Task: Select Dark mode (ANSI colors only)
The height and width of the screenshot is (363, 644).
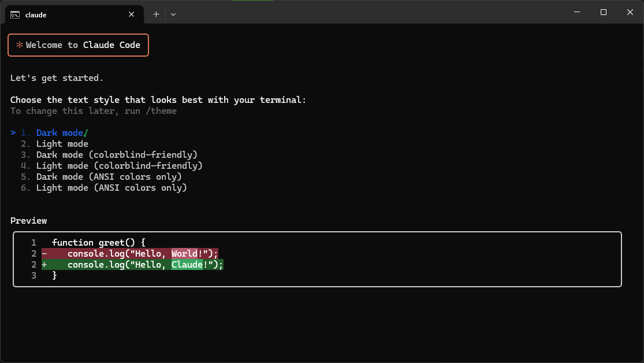Action: (x=109, y=176)
